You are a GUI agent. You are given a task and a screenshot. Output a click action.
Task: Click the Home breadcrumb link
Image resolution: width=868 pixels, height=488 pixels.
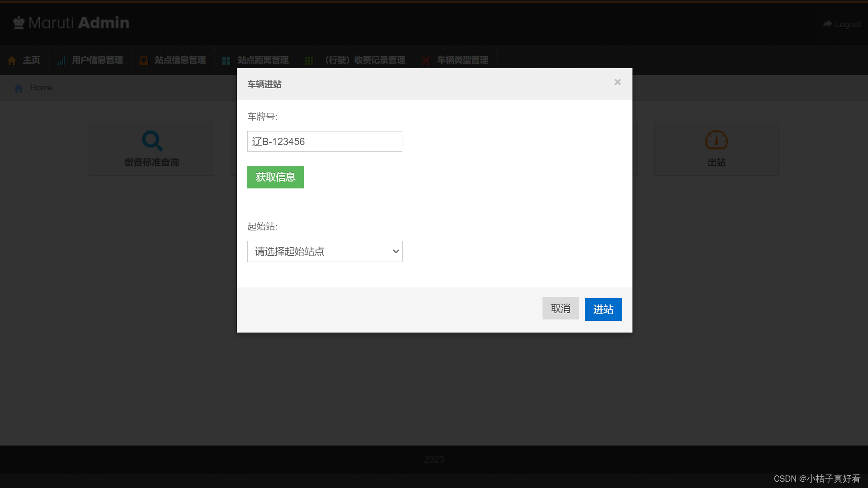41,88
